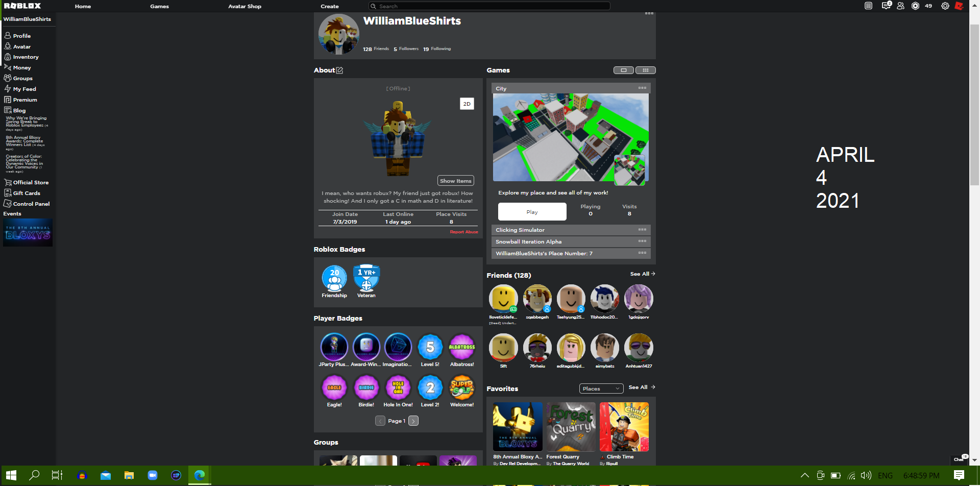This screenshot has height=486, width=980.
Task: Open the City game options menu dots
Action: coord(642,88)
